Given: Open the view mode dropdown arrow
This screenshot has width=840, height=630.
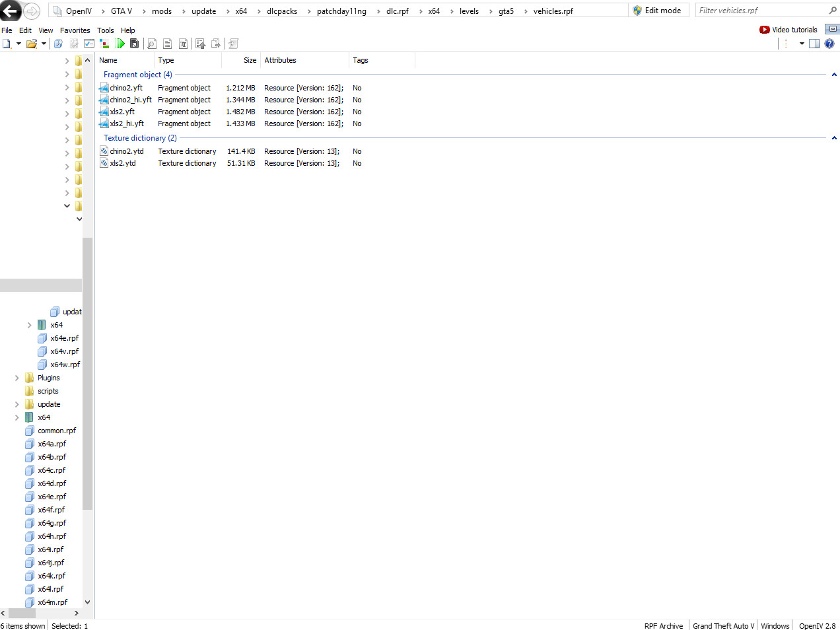Looking at the screenshot, I should click(802, 44).
